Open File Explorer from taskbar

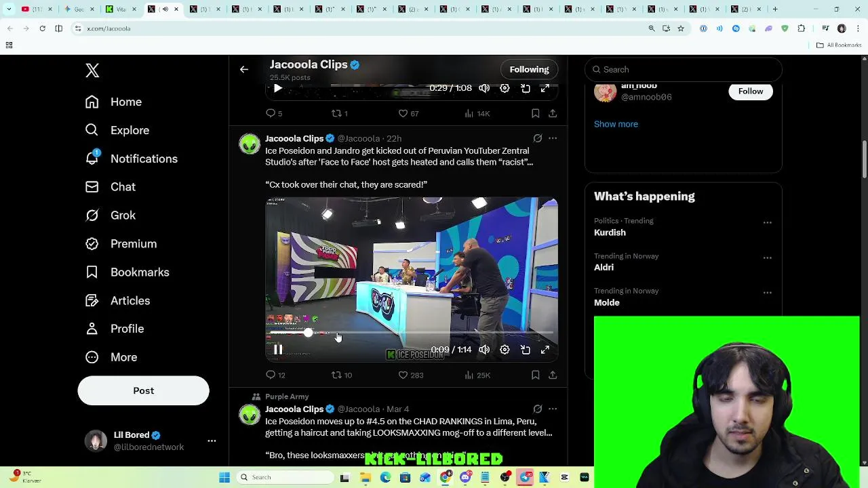pyautogui.click(x=365, y=477)
